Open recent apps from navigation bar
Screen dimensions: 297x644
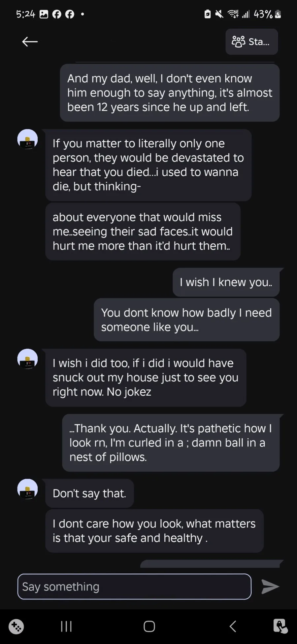click(x=66, y=626)
